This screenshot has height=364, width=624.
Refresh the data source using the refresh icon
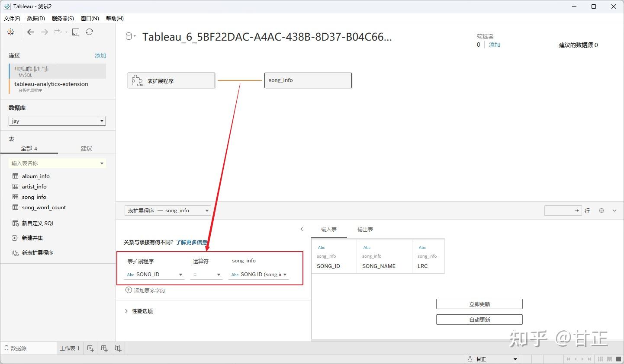point(90,32)
